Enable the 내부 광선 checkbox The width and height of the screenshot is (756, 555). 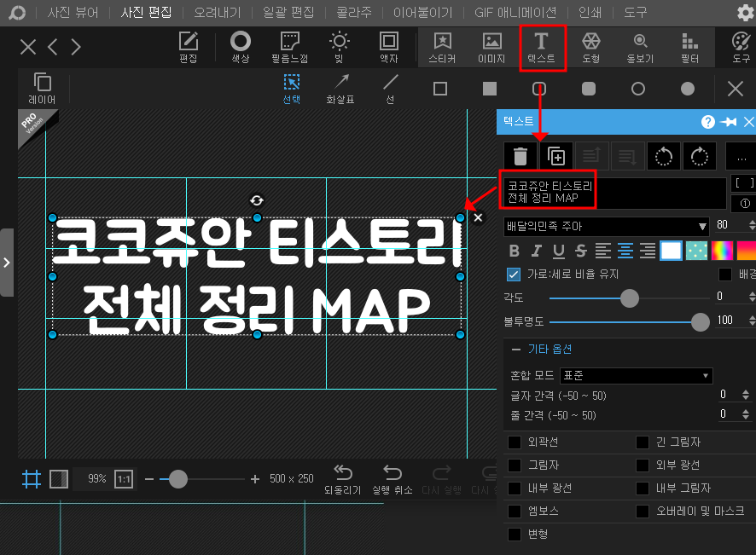point(515,489)
